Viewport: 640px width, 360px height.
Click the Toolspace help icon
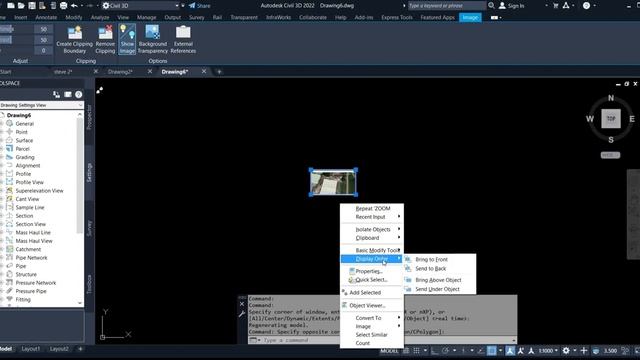78,95
